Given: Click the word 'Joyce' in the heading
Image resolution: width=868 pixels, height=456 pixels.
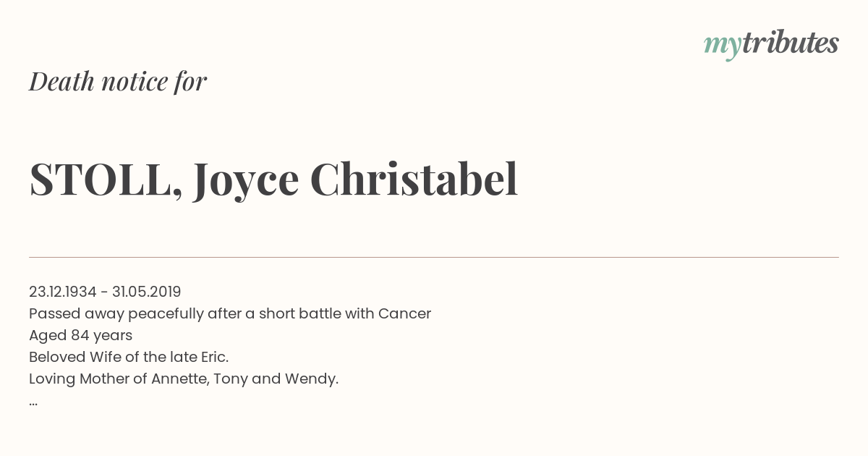Looking at the screenshot, I should pos(246,181).
